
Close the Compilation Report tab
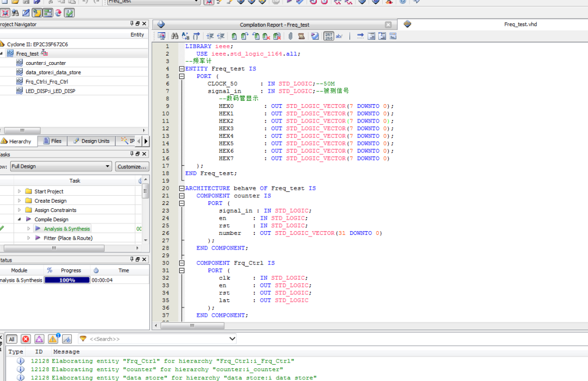pos(388,25)
